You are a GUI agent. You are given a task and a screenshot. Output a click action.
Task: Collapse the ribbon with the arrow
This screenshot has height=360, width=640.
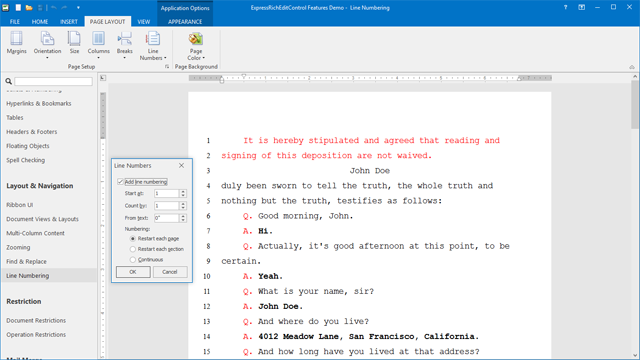(632, 67)
